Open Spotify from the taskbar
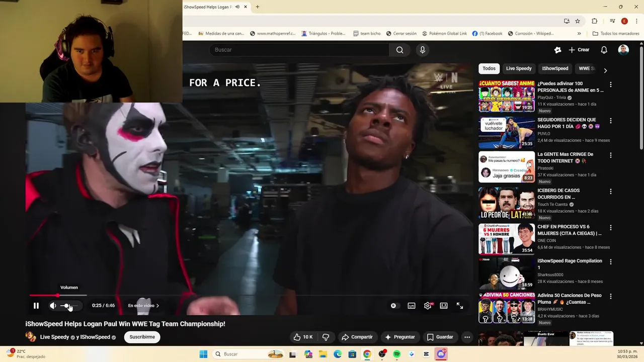Screen dimensions: 644x362 pos(396,354)
